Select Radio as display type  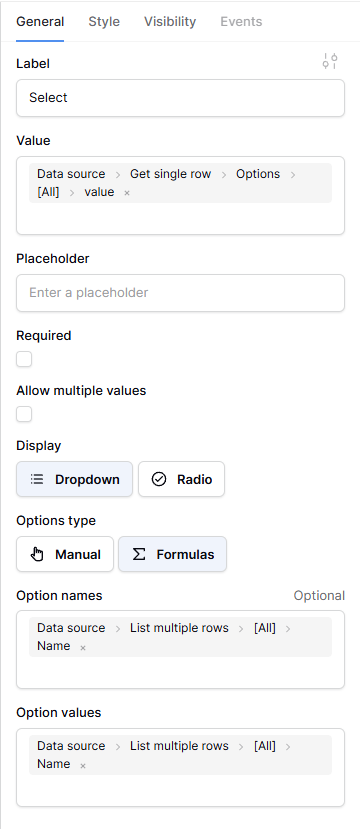(181, 479)
